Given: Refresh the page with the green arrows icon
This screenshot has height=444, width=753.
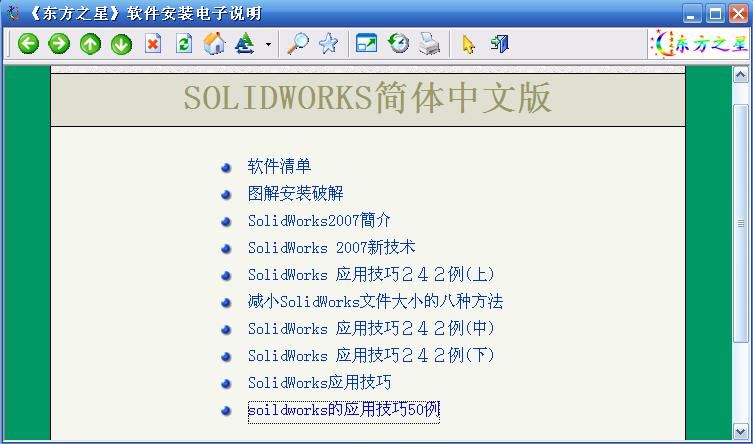Looking at the screenshot, I should pos(184,44).
